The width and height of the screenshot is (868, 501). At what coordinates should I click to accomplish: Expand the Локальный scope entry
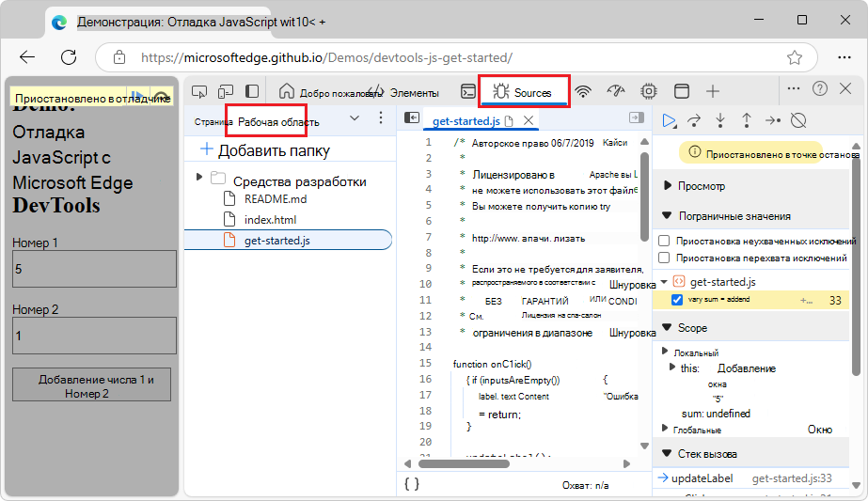tap(665, 351)
